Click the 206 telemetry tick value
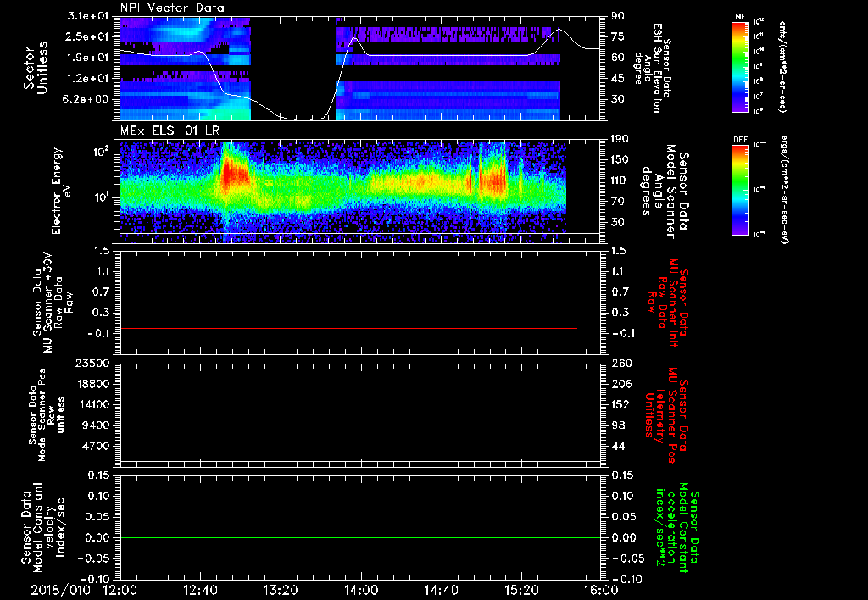868x600 pixels. (x=621, y=384)
